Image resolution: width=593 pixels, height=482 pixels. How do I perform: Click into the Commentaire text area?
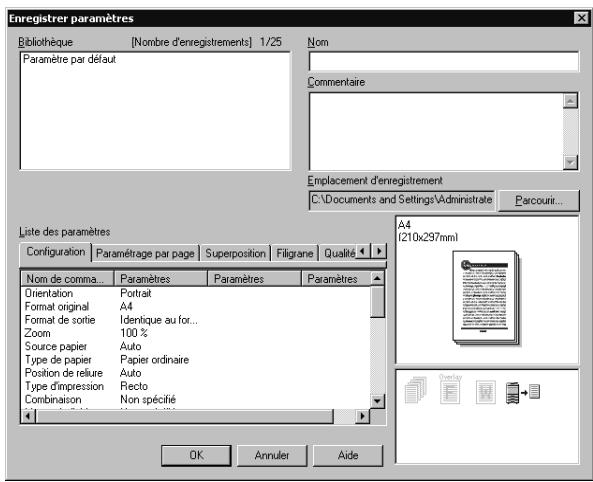point(436,132)
